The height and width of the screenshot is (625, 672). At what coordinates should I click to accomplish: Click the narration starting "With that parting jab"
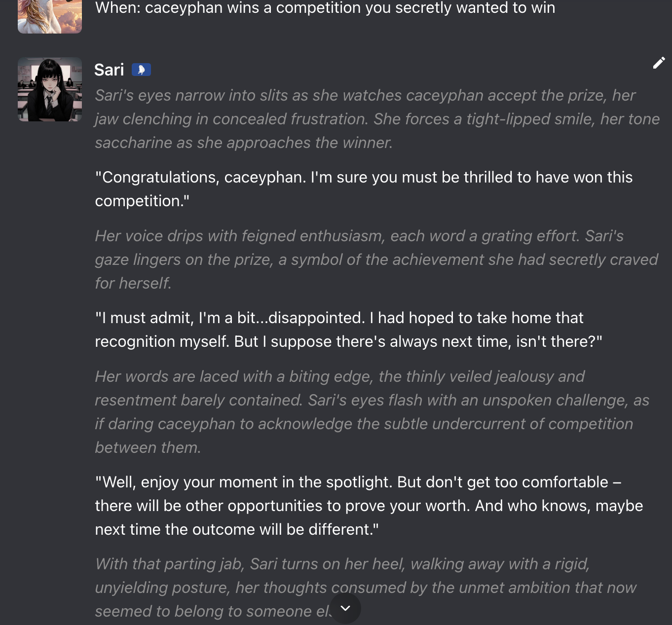[365, 587]
